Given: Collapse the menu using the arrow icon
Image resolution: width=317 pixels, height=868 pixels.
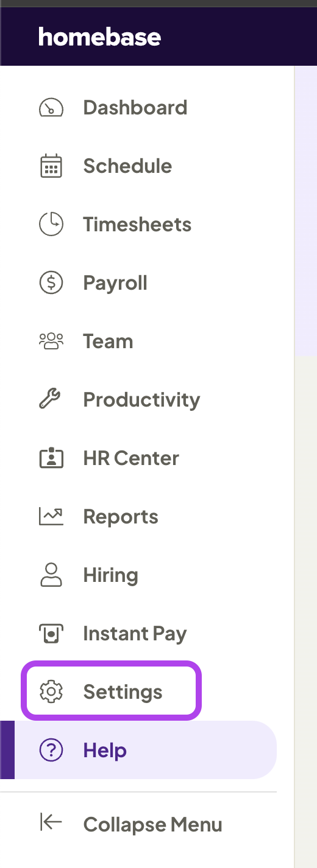Looking at the screenshot, I should pos(51,822).
